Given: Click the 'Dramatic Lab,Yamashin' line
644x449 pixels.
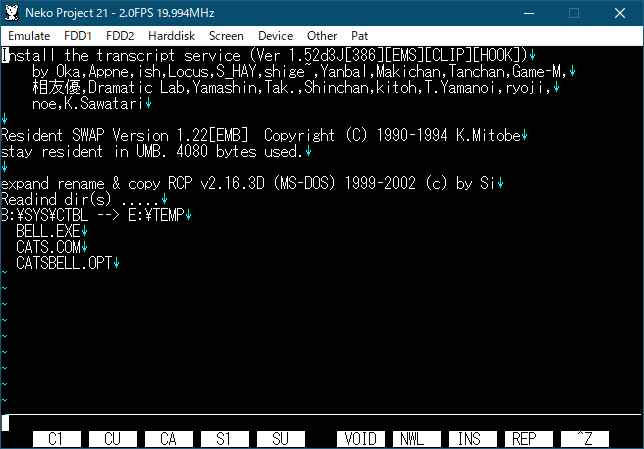Looking at the screenshot, I should 295,87.
